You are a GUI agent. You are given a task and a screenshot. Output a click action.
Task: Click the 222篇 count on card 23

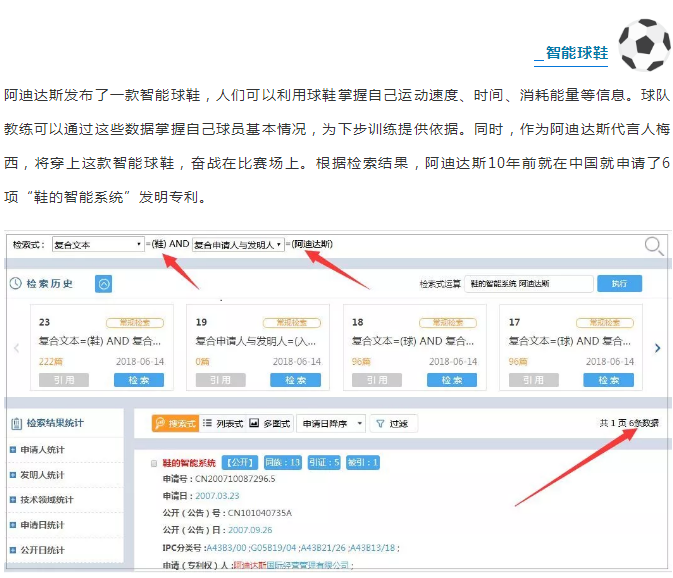[51, 362]
